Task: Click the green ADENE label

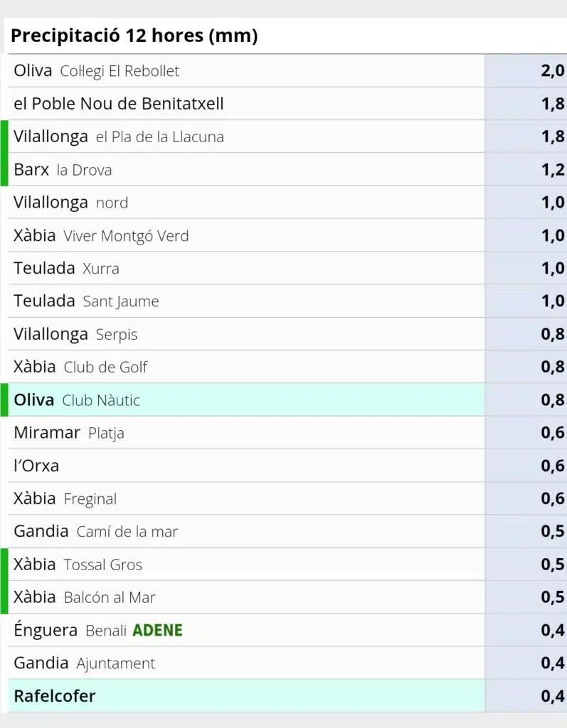Action: (x=157, y=631)
